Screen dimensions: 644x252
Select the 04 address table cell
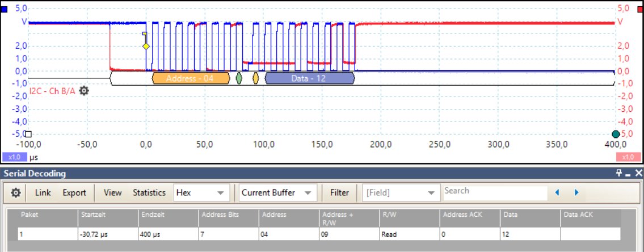pyautogui.click(x=289, y=234)
